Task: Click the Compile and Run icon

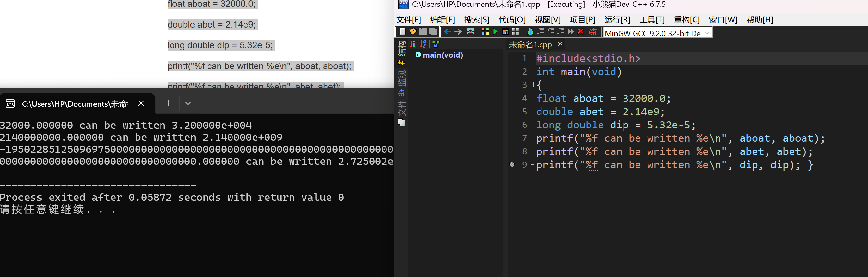Action: 505,32
